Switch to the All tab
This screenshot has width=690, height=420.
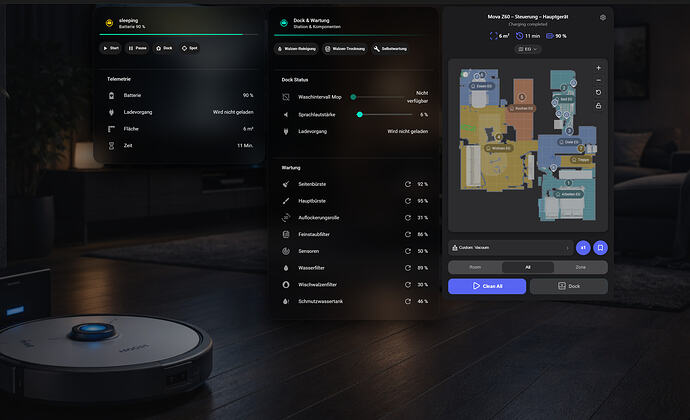tap(528, 267)
